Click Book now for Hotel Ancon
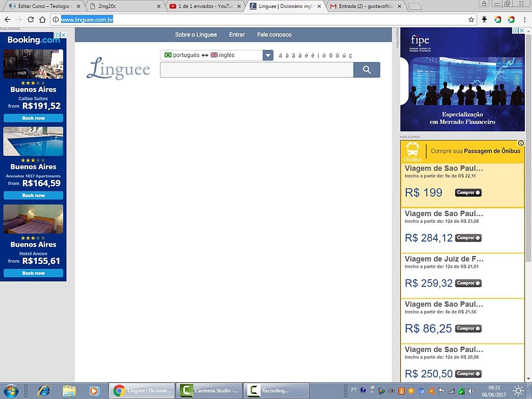532x399 pixels. [x=33, y=273]
